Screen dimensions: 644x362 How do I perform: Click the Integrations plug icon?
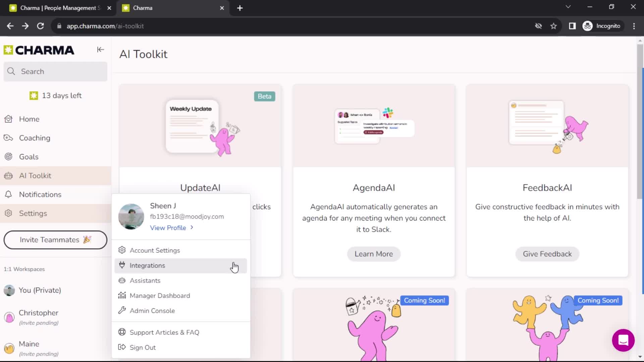point(122,265)
